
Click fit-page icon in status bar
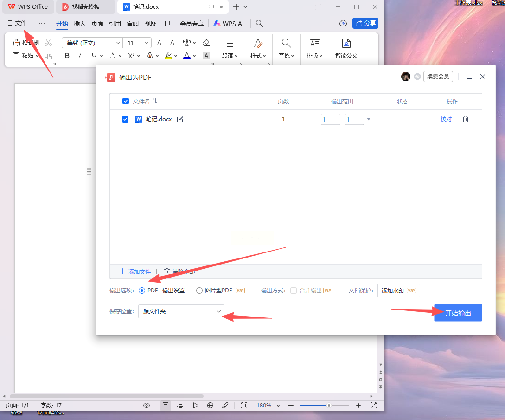tap(244, 406)
